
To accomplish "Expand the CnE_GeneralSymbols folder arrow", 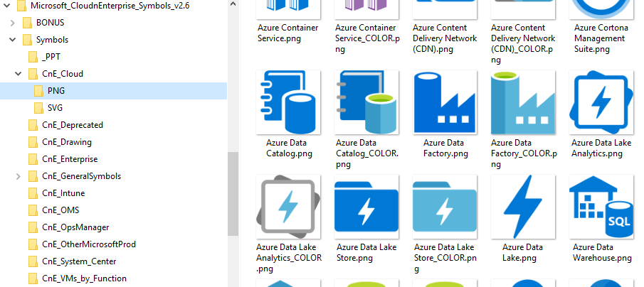I will pyautogui.click(x=18, y=176).
